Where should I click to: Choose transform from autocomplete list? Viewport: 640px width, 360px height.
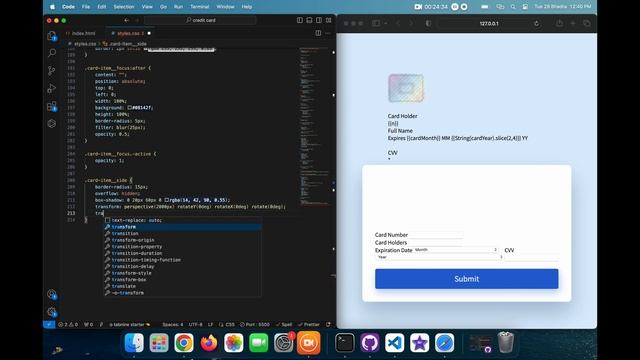[182, 227]
